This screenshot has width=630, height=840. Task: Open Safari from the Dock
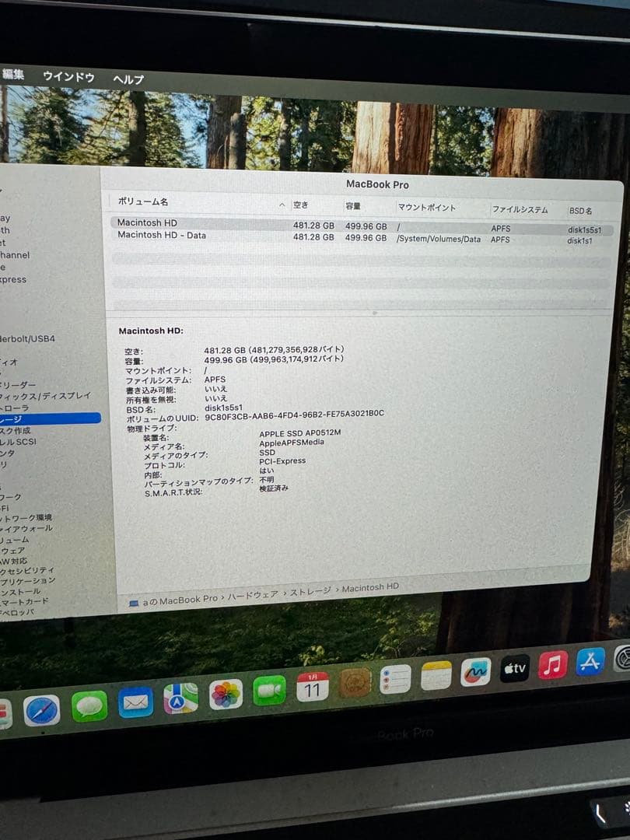pos(42,709)
